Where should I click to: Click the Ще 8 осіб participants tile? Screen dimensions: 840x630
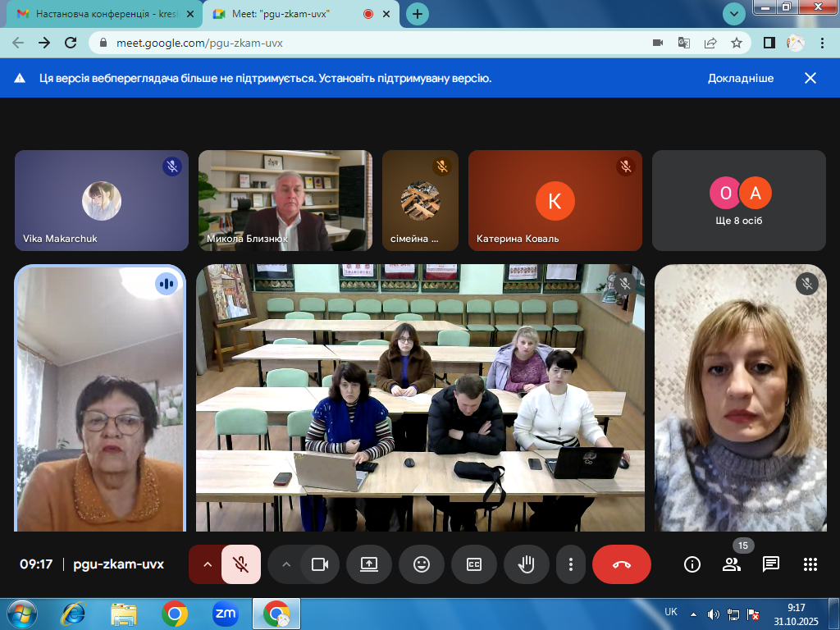coord(739,200)
